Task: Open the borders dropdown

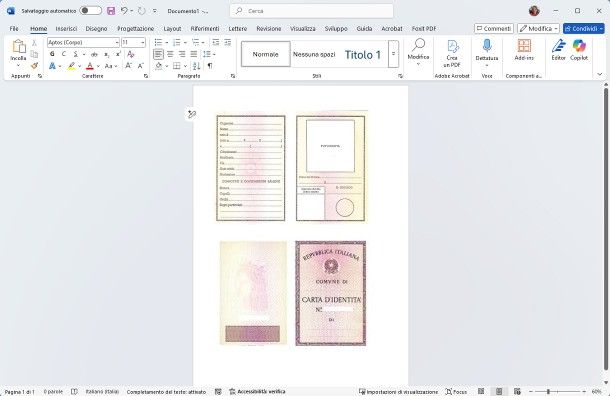Action: pyautogui.click(x=186, y=66)
